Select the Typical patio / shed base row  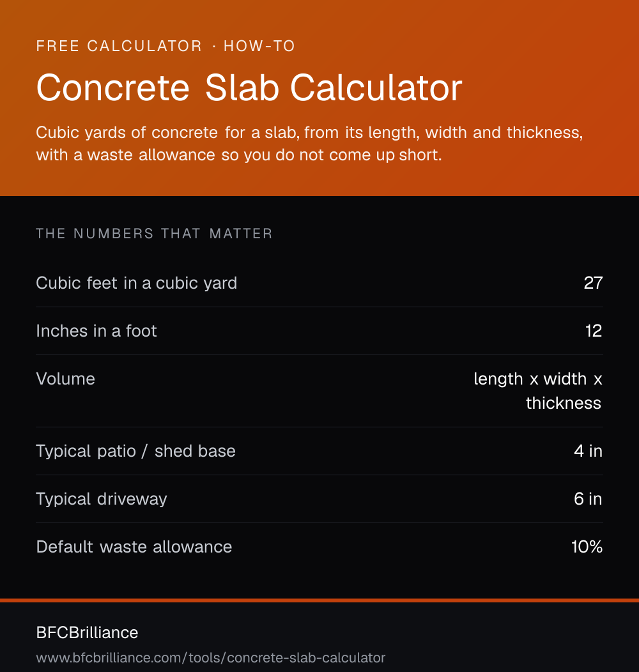(x=319, y=451)
